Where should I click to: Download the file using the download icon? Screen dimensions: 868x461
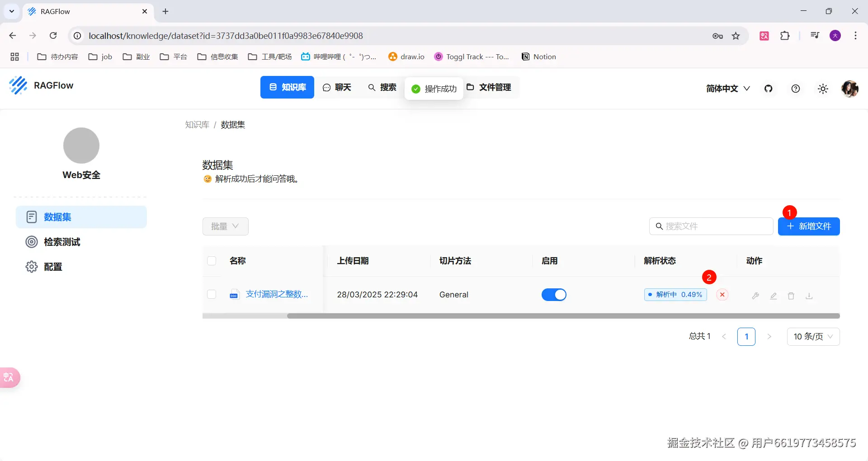[809, 296]
